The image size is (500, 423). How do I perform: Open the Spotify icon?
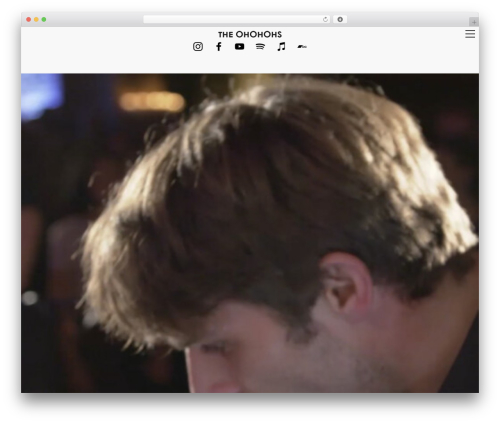(x=260, y=46)
